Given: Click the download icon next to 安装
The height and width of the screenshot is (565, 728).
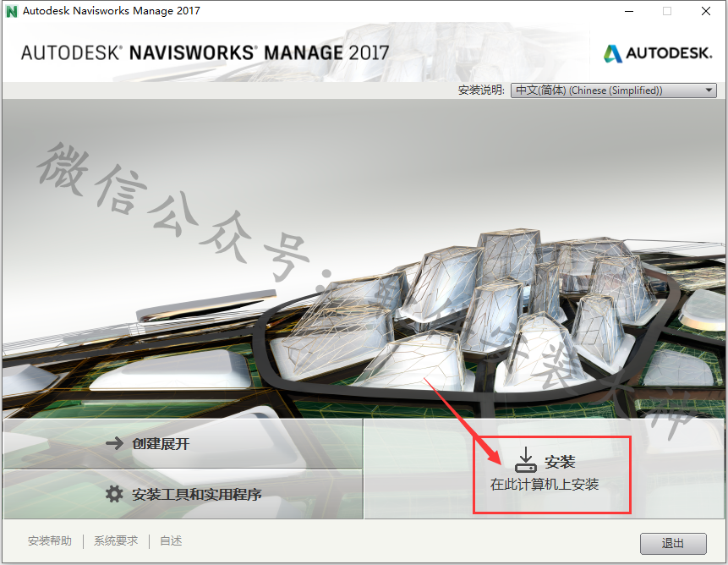Looking at the screenshot, I should (526, 459).
